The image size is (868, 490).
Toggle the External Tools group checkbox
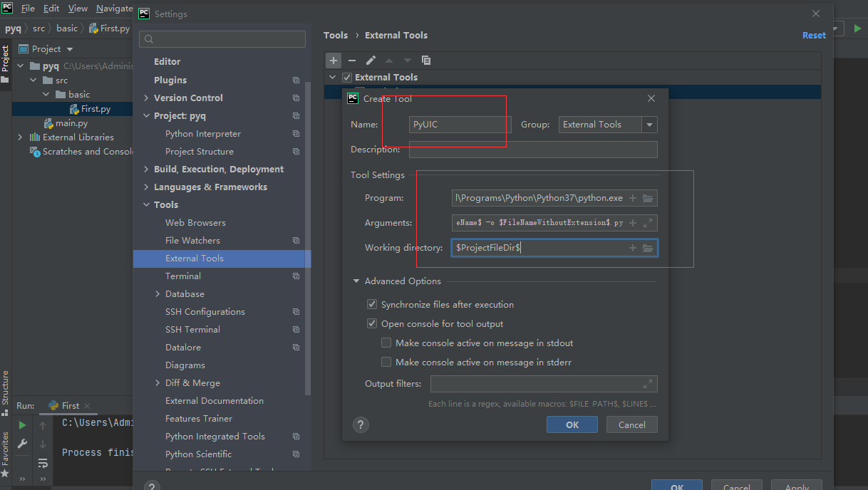pos(347,78)
